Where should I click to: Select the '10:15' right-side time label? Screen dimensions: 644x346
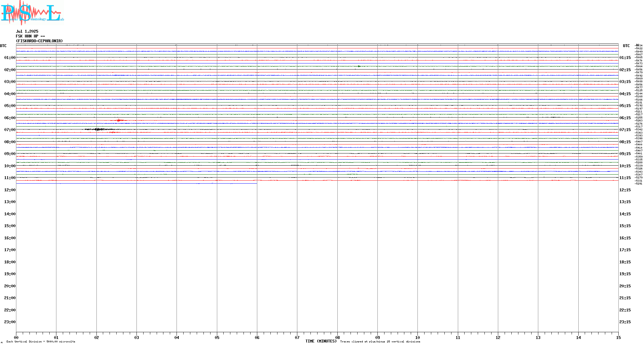click(x=625, y=166)
